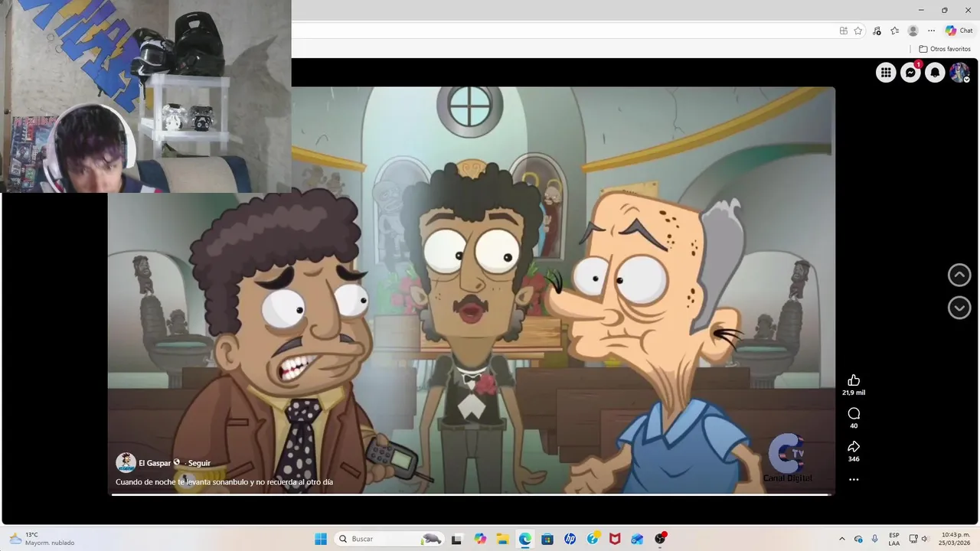The image size is (980, 551).
Task: Click the microphone tray icon
Action: coord(875,539)
